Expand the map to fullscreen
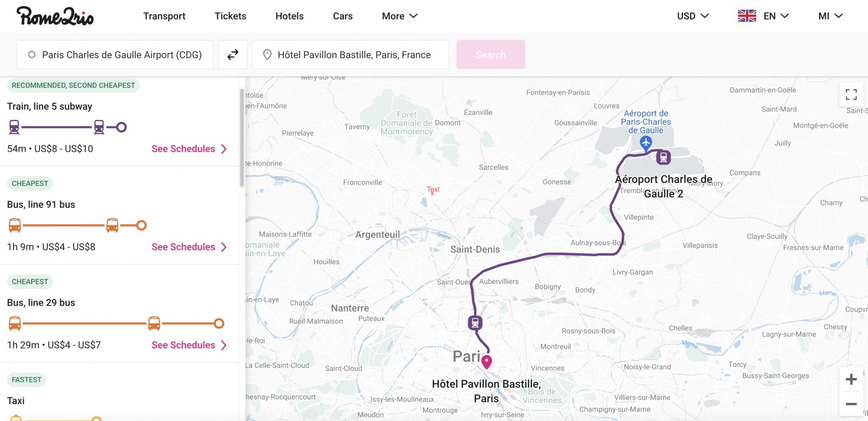 tap(851, 95)
